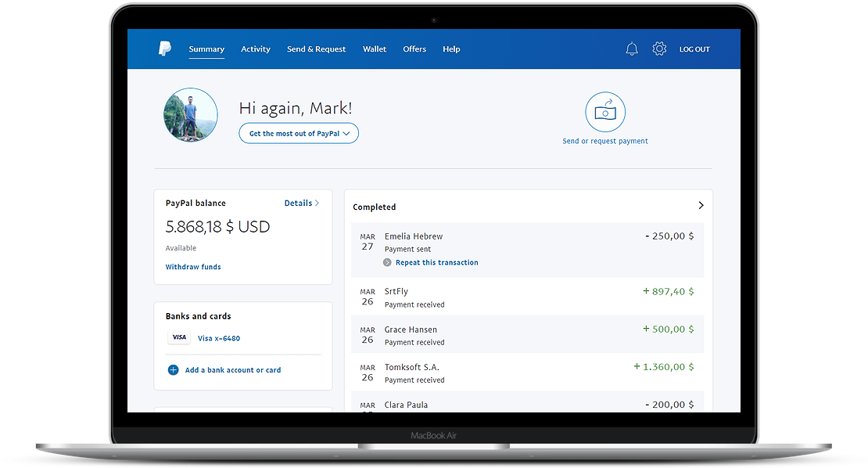868x468 pixels.
Task: Open the Grace Hansen payment row
Action: (x=528, y=334)
